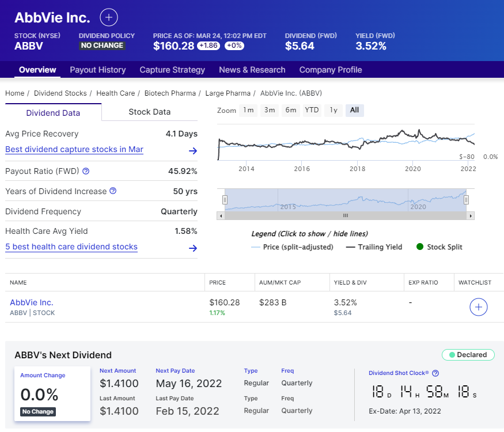The width and height of the screenshot is (504, 432).
Task: Open Biotech Pharma breadcrumb
Action: [170, 93]
